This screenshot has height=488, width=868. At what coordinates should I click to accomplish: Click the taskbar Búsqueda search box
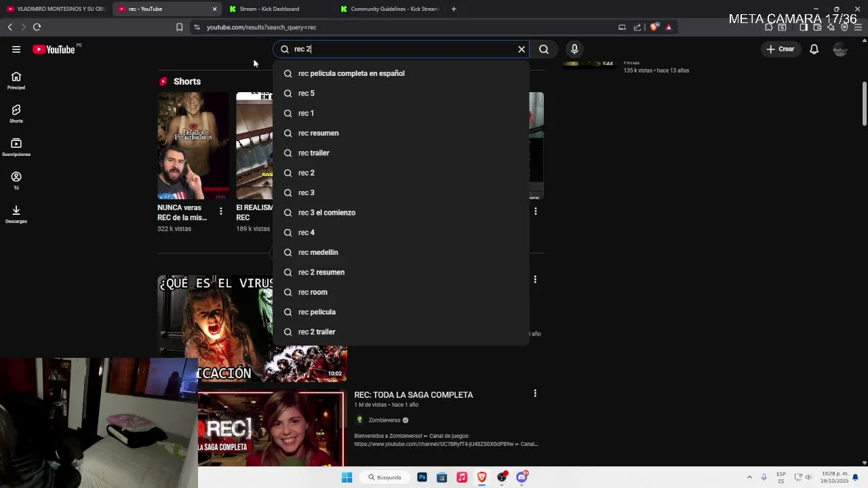point(384,477)
